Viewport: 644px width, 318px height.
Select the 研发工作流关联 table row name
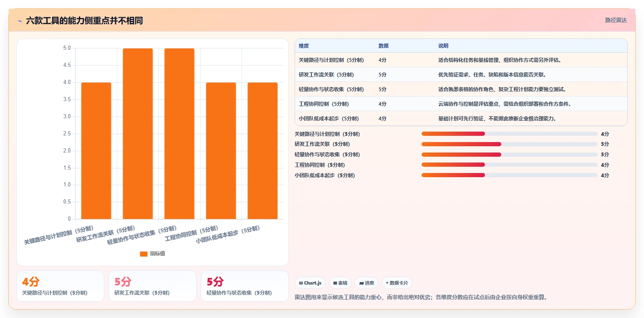[x=326, y=75]
